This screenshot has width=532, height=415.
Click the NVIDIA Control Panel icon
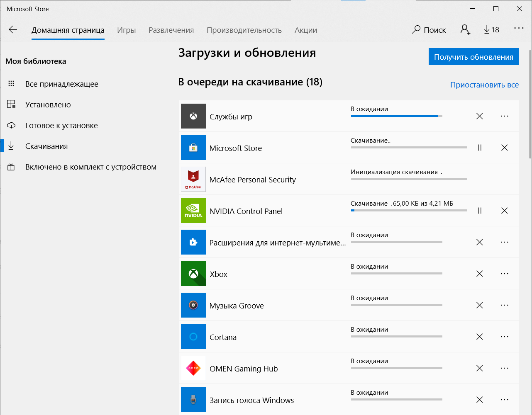(x=193, y=211)
